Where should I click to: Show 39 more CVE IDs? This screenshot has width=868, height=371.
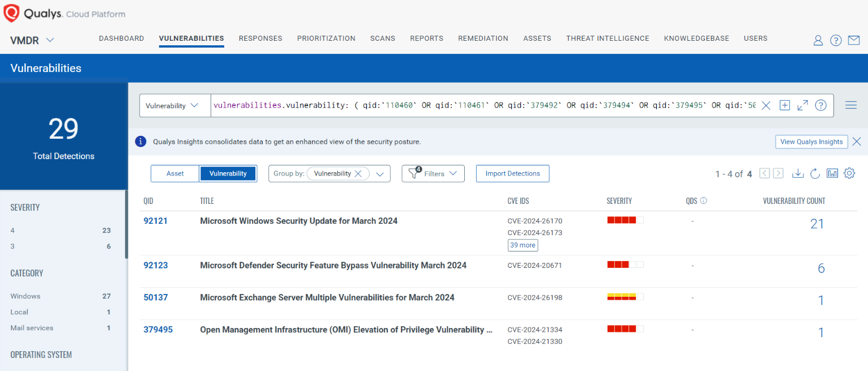(523, 245)
